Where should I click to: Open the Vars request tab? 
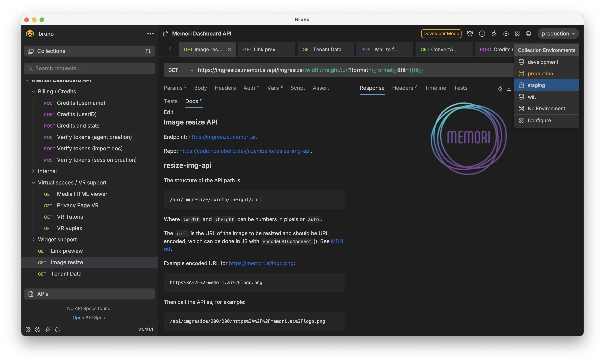pyautogui.click(x=273, y=88)
